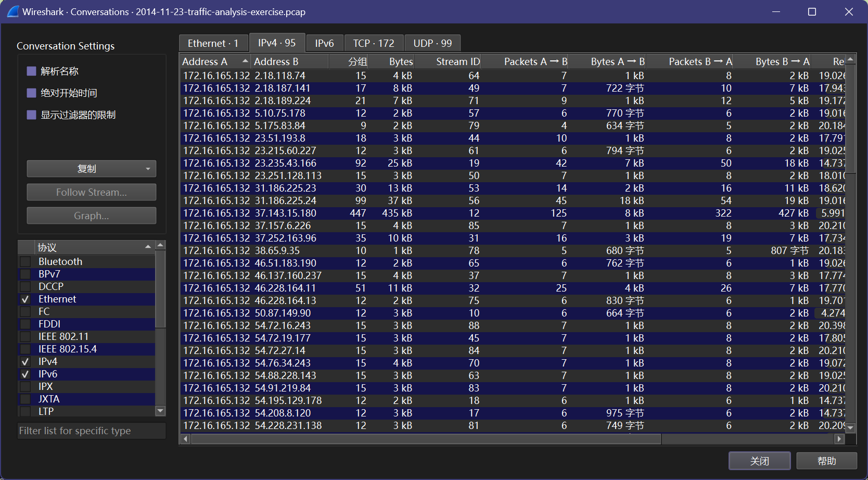Select the row with address 38.65.9.35
This screenshot has height=480, width=868.
point(513,250)
